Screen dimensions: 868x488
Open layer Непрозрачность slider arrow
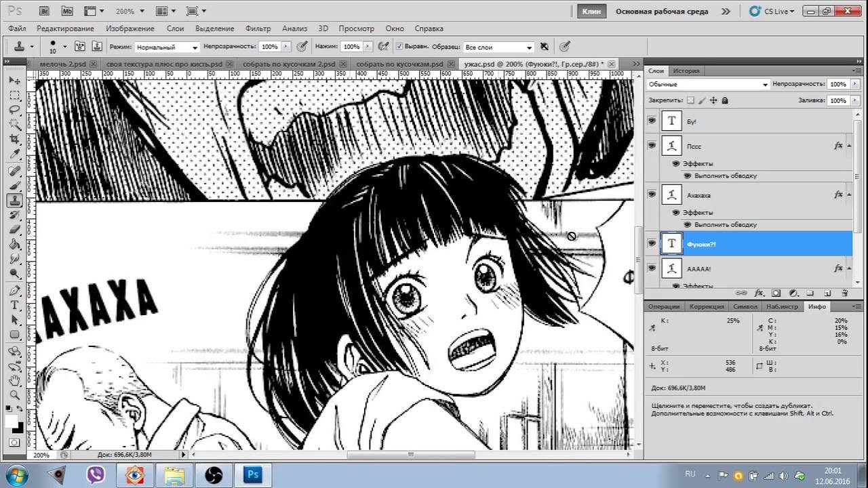coord(854,84)
